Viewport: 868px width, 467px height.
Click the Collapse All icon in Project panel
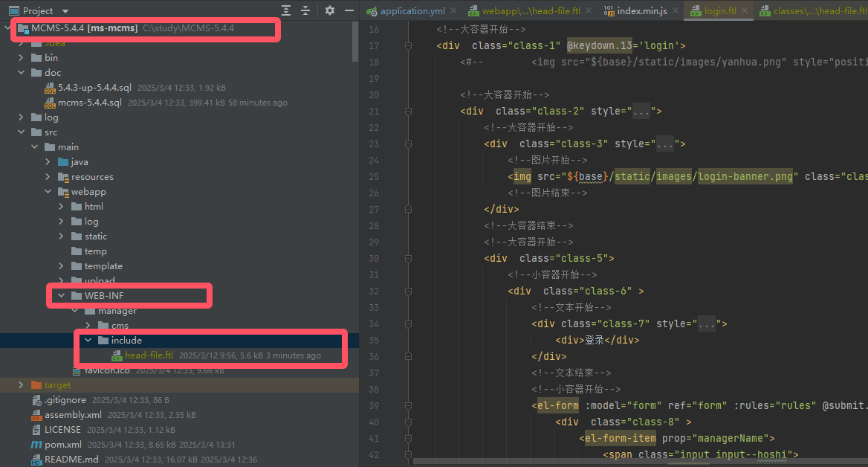click(x=305, y=11)
